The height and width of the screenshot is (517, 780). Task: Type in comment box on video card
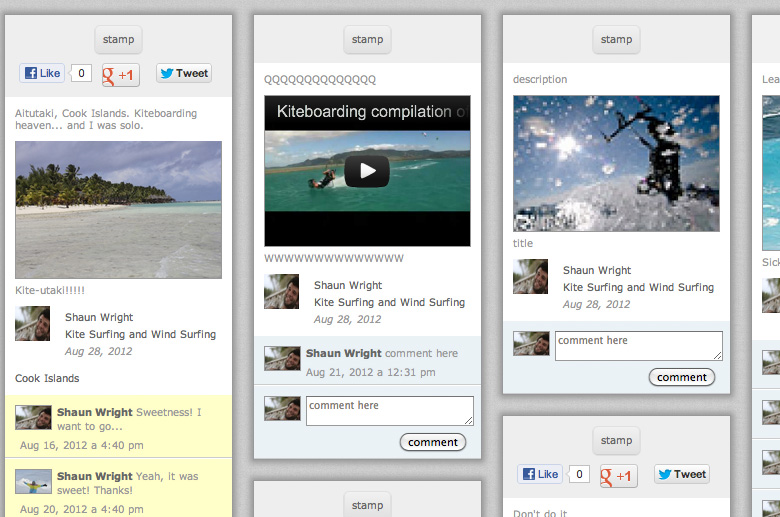tap(389, 411)
